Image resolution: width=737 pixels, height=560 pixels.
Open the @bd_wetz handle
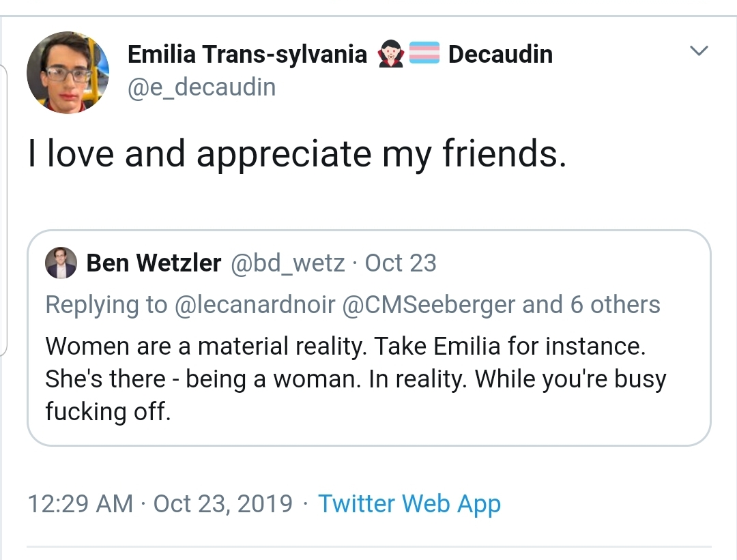point(289,263)
